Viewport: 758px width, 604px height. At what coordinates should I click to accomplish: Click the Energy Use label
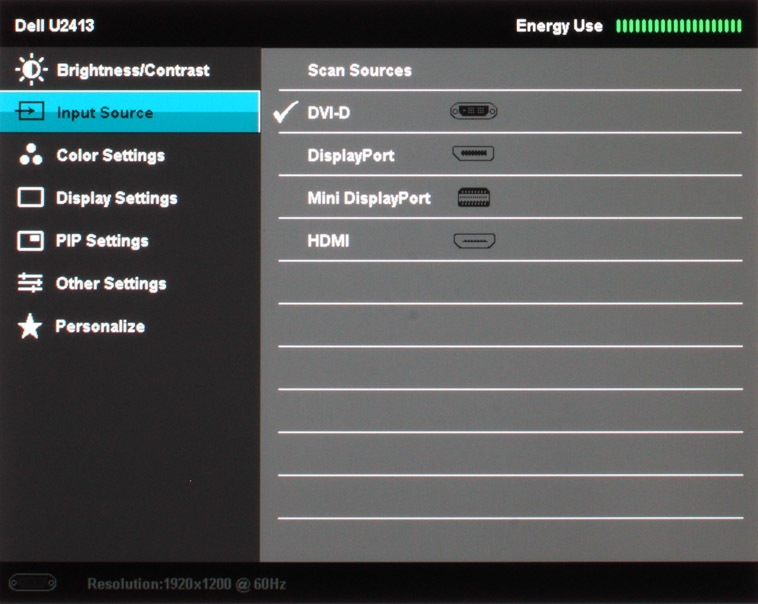pos(559,26)
